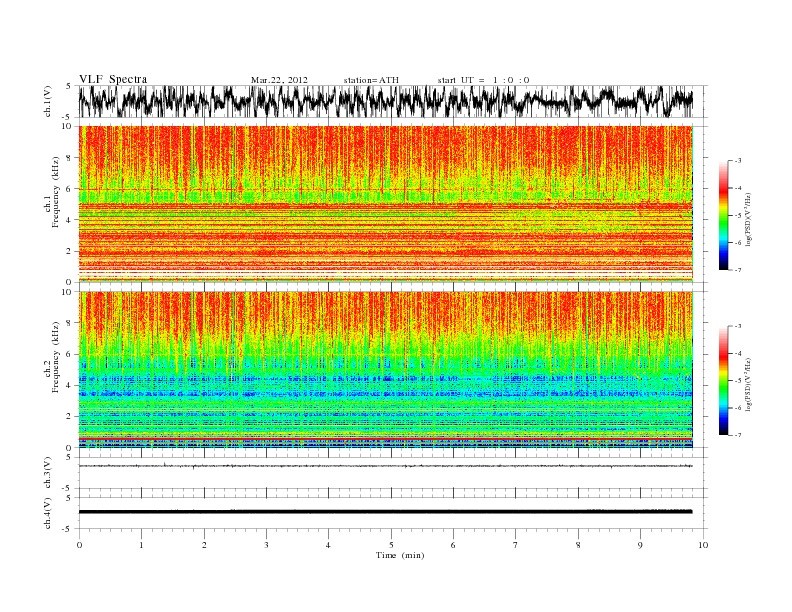Click tick label "5" on the Time axis
The width and height of the screenshot is (792, 612).
tap(391, 545)
